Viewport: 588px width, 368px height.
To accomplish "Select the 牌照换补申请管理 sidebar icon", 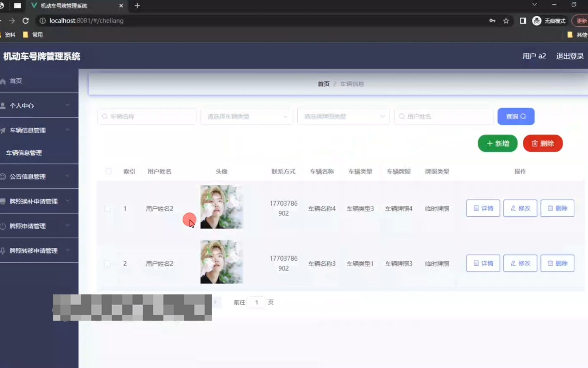I will coord(3,201).
